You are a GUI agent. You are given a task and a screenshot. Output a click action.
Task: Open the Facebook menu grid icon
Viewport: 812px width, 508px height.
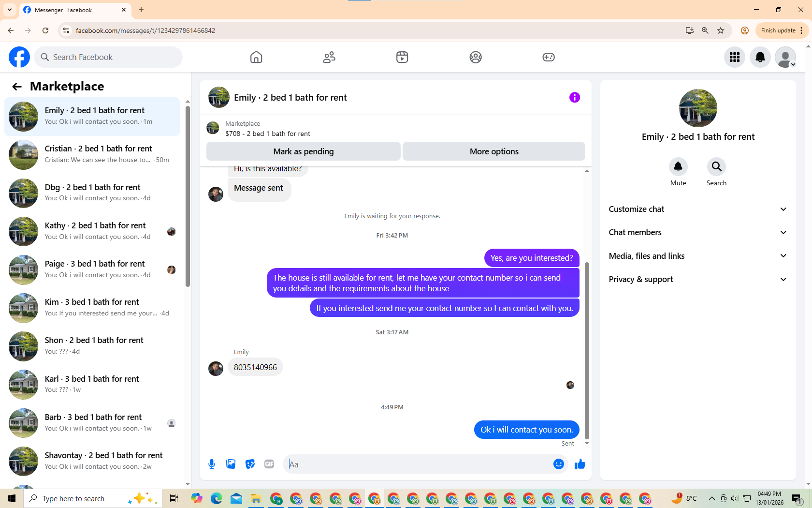pyautogui.click(x=735, y=57)
